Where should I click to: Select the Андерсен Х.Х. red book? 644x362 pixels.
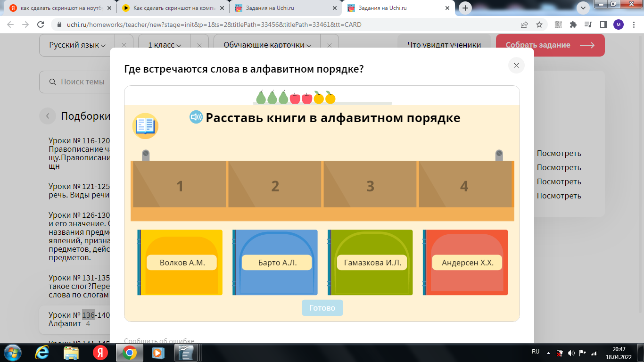[x=467, y=263]
